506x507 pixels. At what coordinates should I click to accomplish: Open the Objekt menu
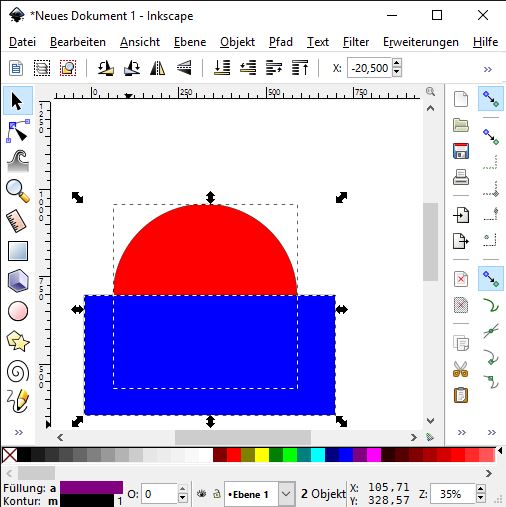coord(237,42)
